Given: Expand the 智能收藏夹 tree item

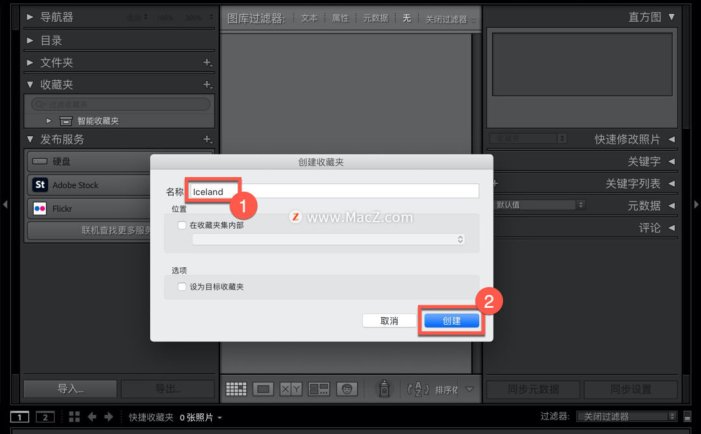Looking at the screenshot, I should 49,121.
